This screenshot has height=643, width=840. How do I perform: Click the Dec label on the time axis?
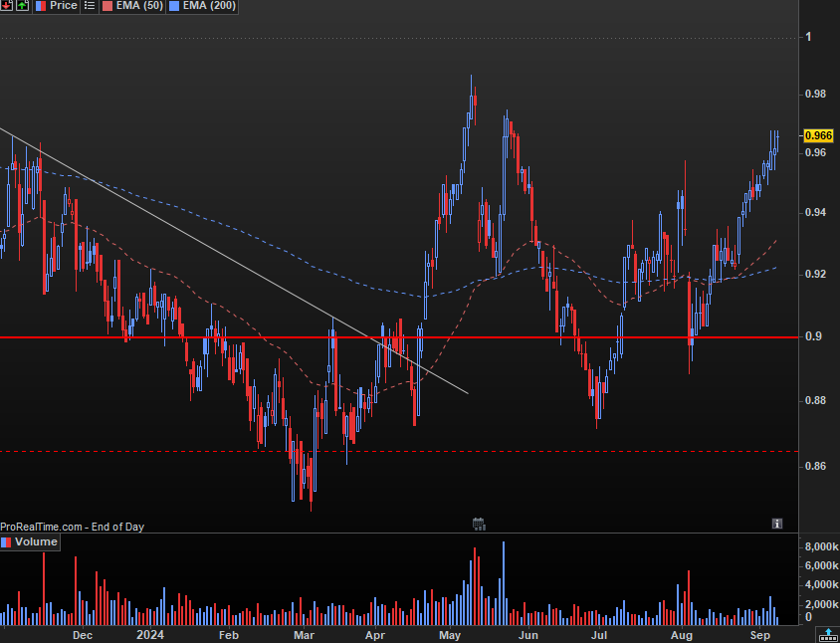83,635
